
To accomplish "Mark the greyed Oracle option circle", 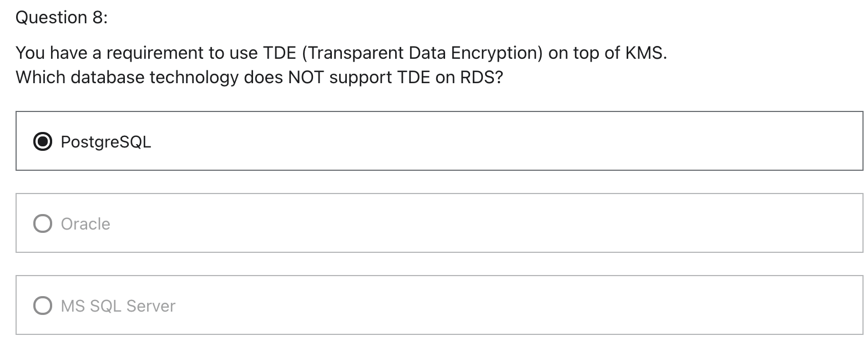I will 43,224.
